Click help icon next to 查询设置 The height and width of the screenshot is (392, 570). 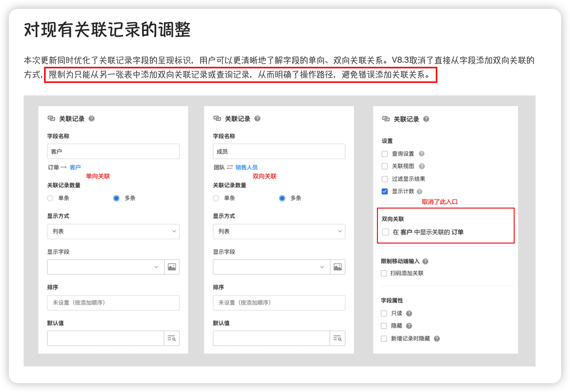click(x=422, y=154)
